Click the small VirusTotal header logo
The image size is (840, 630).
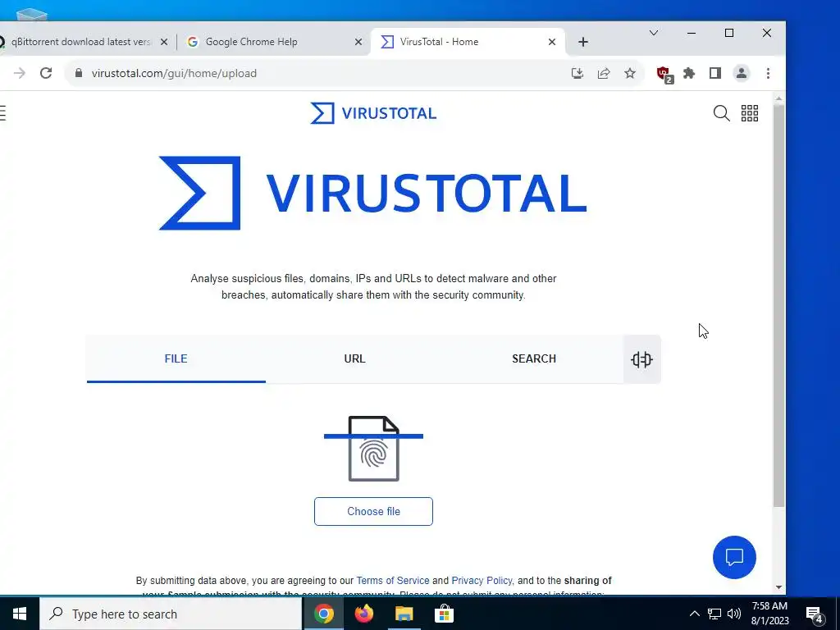tap(373, 113)
